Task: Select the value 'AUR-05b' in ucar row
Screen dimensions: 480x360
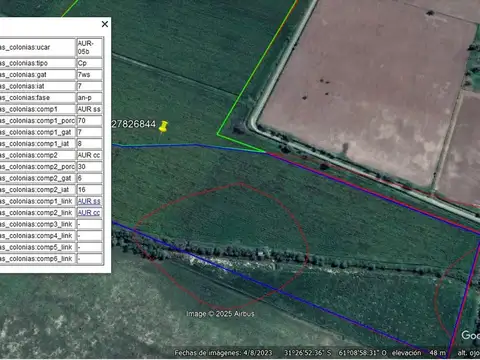Action: pyautogui.click(x=86, y=47)
